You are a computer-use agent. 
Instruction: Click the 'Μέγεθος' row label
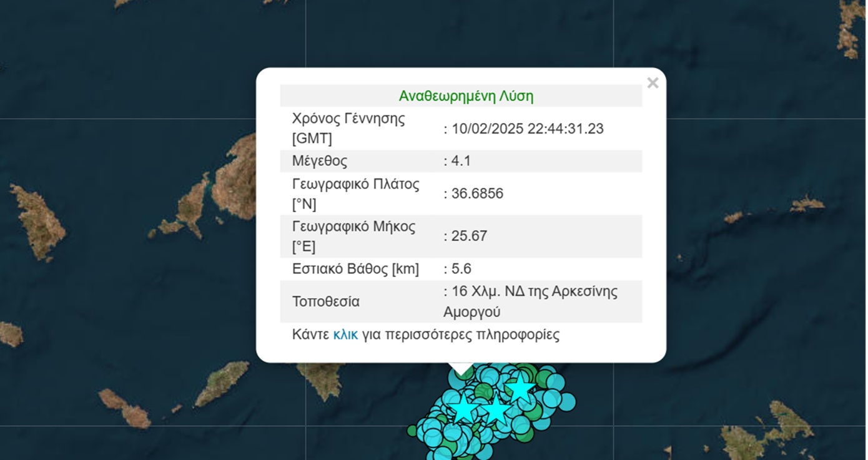click(320, 161)
